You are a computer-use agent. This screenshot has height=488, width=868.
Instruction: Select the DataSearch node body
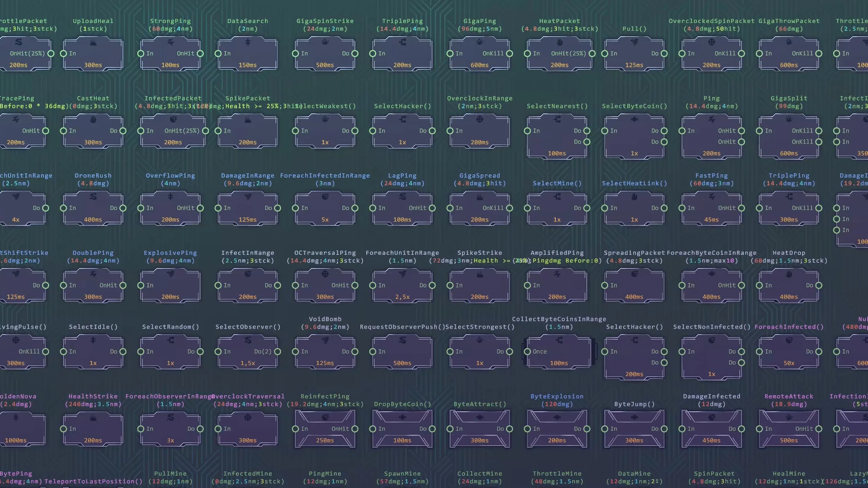[x=248, y=54]
